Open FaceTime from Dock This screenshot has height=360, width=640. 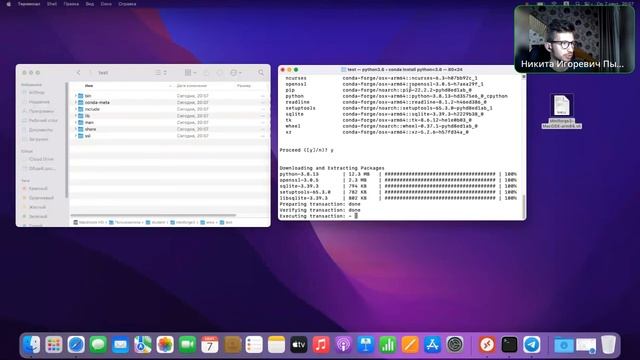click(x=187, y=345)
